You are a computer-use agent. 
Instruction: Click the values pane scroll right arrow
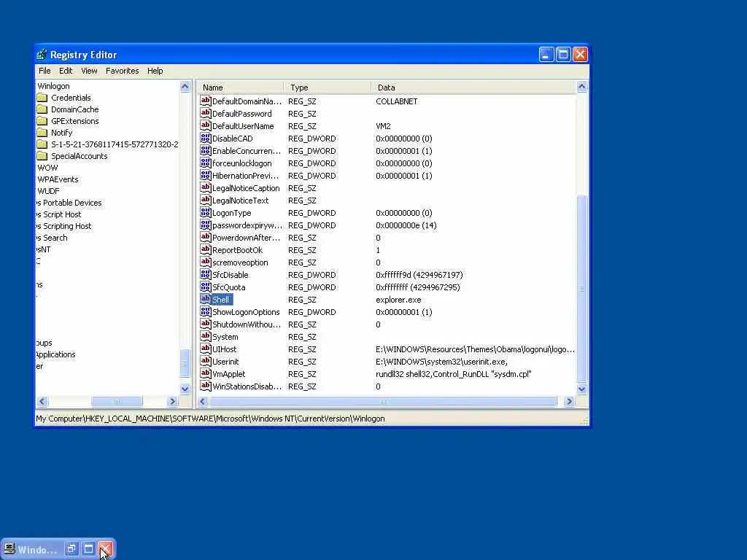tap(569, 402)
